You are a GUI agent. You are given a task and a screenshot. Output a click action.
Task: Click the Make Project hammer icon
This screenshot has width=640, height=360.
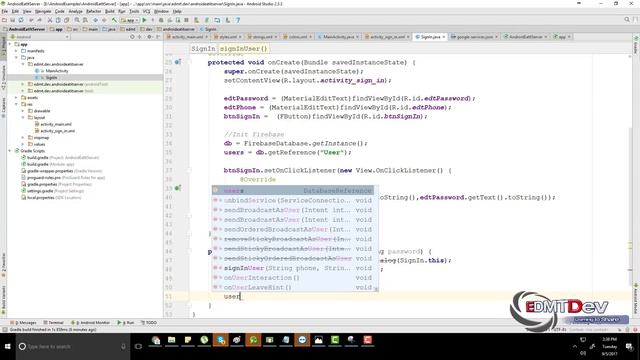tap(114, 20)
